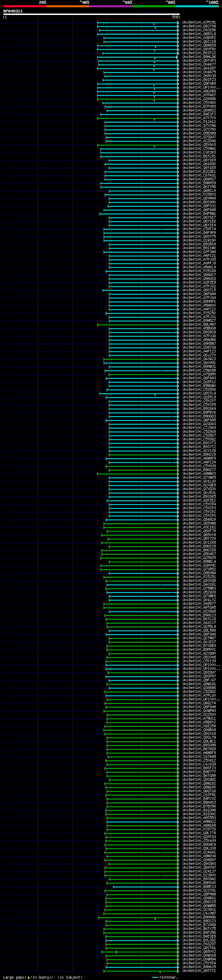
Task: Select hit label UniRef100_Q9FGR9
Action: (x=199, y=84)
